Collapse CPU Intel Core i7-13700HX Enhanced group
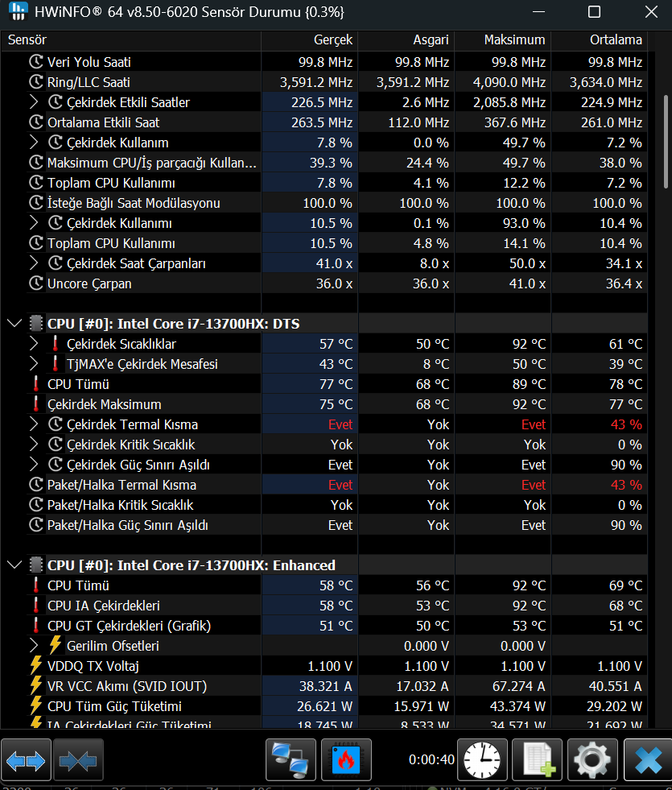 14,565
